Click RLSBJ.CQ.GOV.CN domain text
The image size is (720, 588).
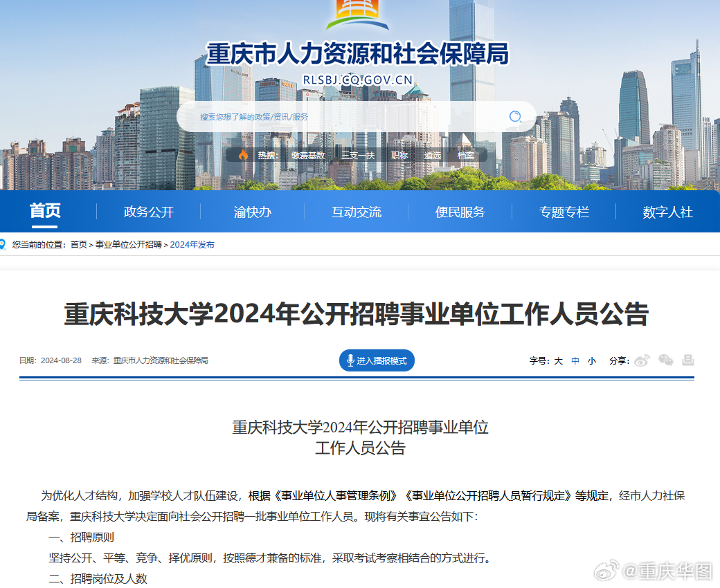click(x=358, y=80)
